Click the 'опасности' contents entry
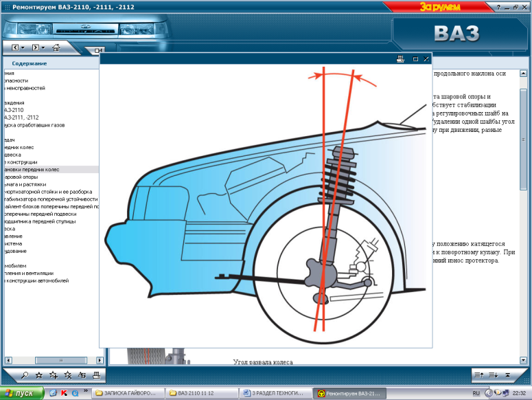This screenshot has height=400, width=532. [x=16, y=80]
